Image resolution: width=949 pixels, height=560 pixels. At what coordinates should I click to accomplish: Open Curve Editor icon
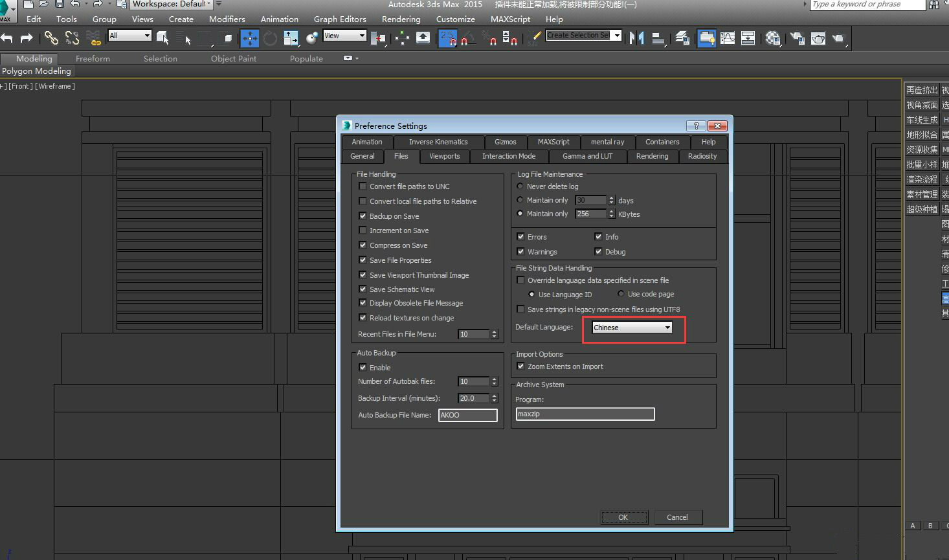click(728, 38)
